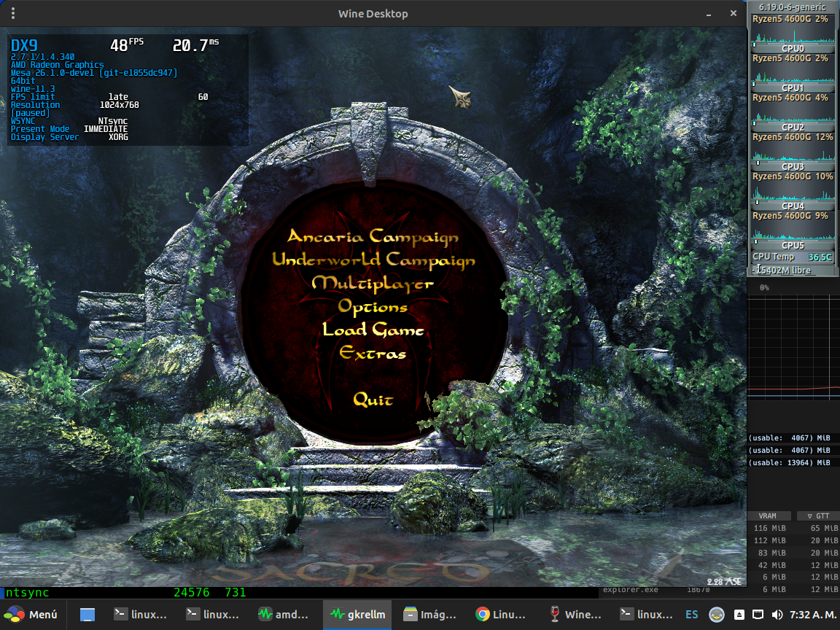This screenshot has height=630, width=840.
Task: Click the ntsync status line
Action: (x=125, y=593)
